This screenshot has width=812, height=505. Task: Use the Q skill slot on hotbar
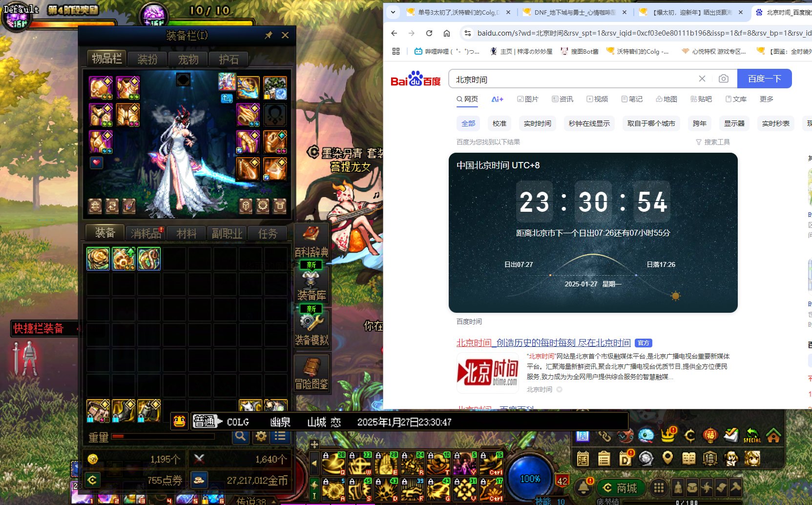tap(334, 464)
